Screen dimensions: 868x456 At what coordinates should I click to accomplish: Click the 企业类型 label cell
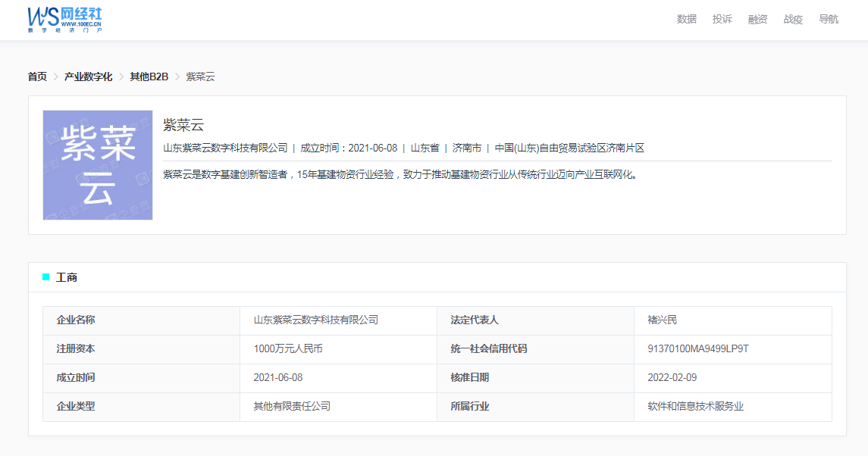(141, 407)
